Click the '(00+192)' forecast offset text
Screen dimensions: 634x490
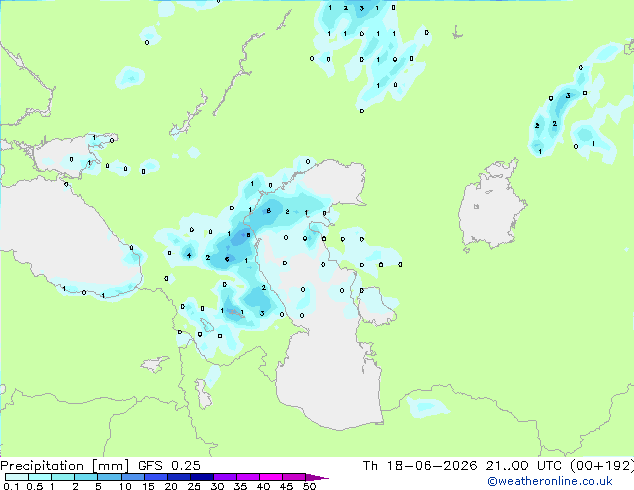[602, 466]
